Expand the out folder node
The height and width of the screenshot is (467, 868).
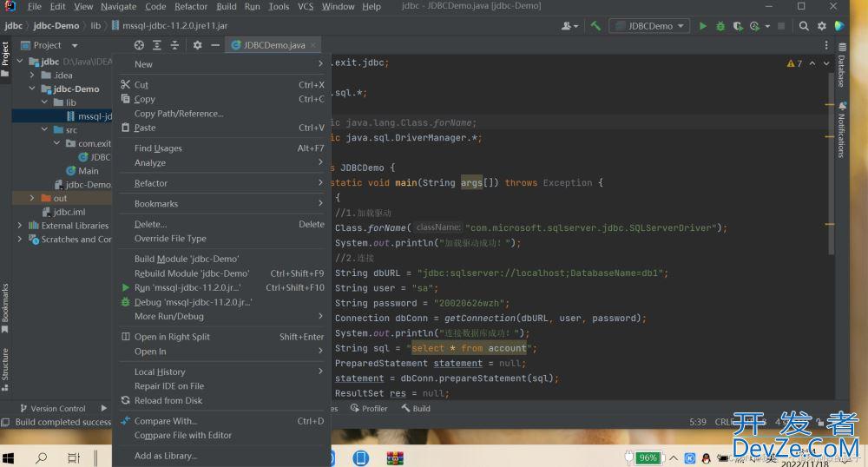click(x=32, y=198)
